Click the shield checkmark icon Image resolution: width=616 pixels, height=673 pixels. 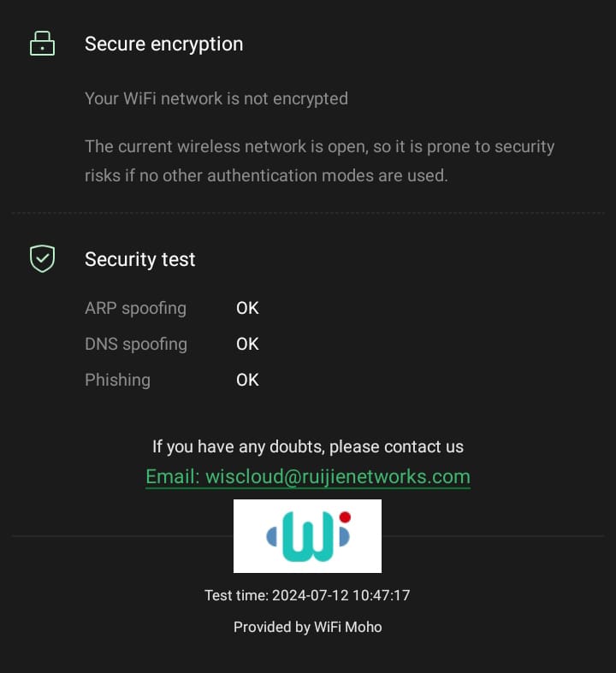[42, 258]
